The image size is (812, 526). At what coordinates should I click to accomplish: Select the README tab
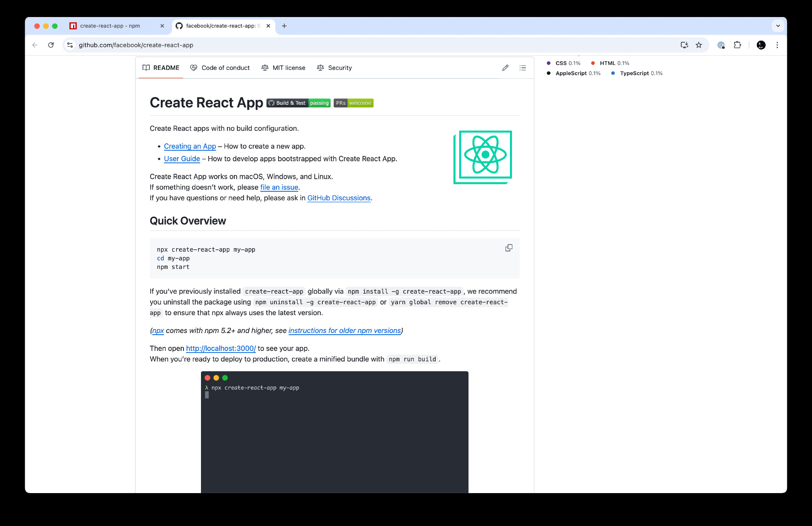pos(161,68)
